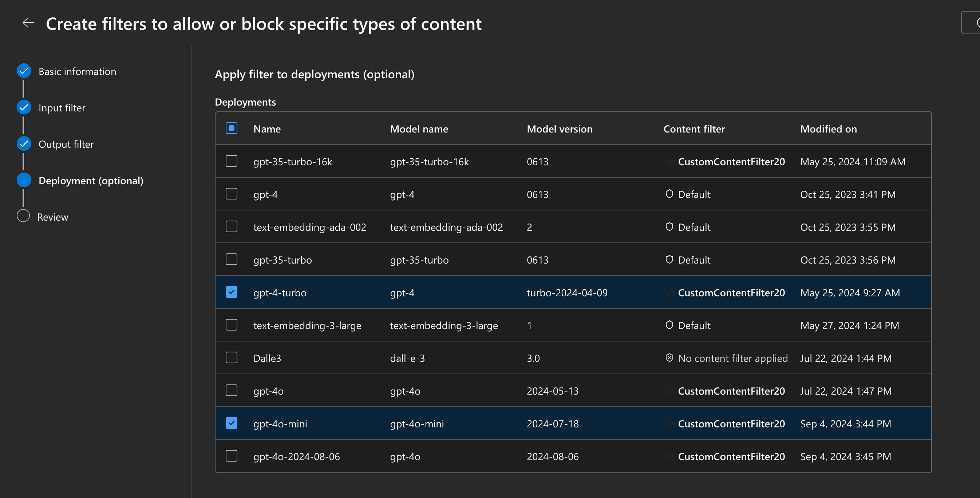This screenshot has width=980, height=498.
Task: Uncheck the gpt-4o-mini deployment checkbox
Action: coord(231,423)
